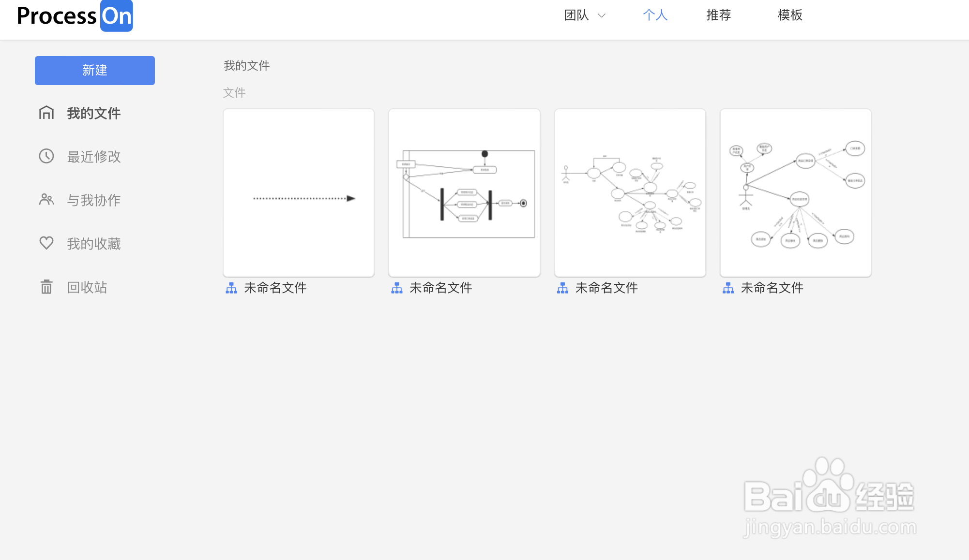
Task: Click the clock icon for 最近修改
Action: 46,156
